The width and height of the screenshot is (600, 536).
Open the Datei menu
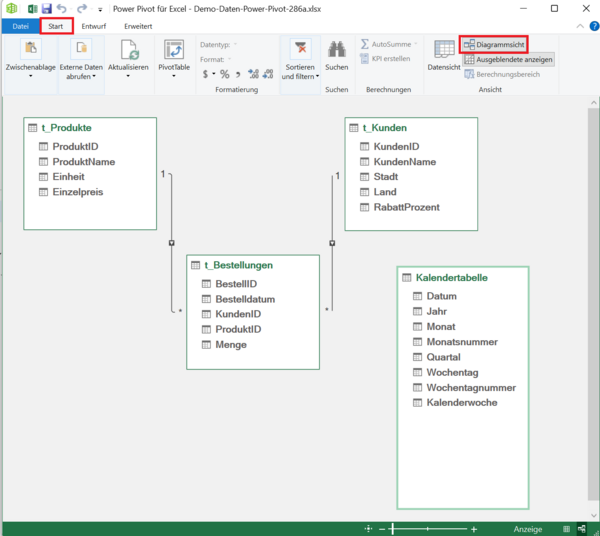click(x=21, y=25)
